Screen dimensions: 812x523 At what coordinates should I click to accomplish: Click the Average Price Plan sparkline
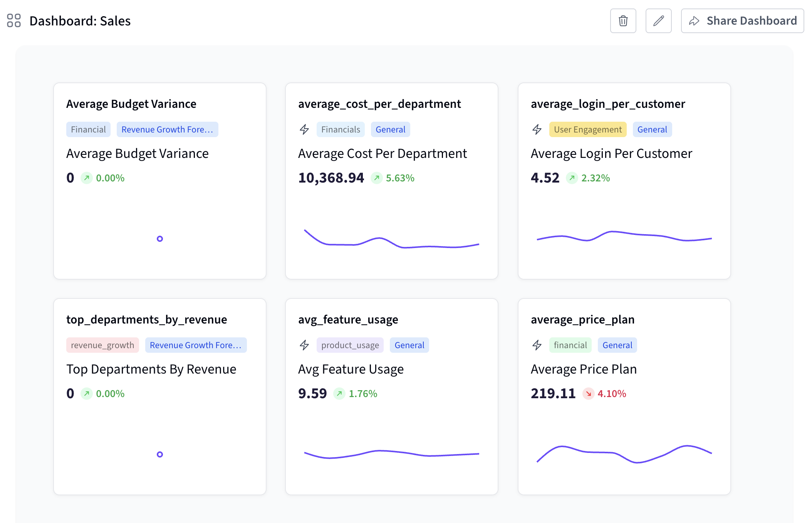[624, 454]
